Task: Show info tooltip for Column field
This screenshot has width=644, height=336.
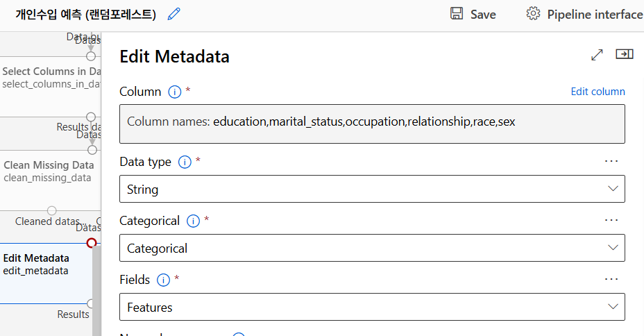Action: click(x=175, y=92)
